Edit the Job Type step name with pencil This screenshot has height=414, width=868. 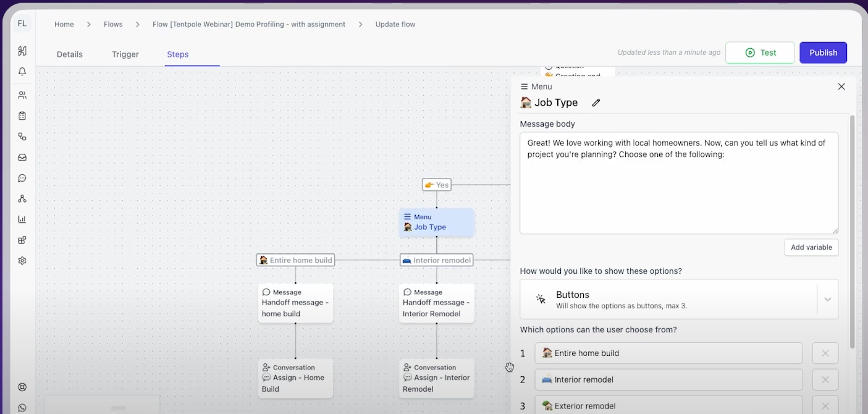point(596,103)
